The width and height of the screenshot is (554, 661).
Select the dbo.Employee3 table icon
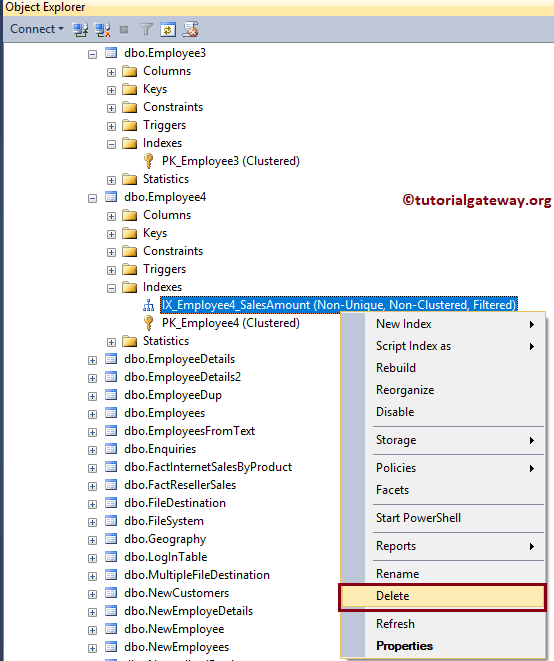point(111,53)
